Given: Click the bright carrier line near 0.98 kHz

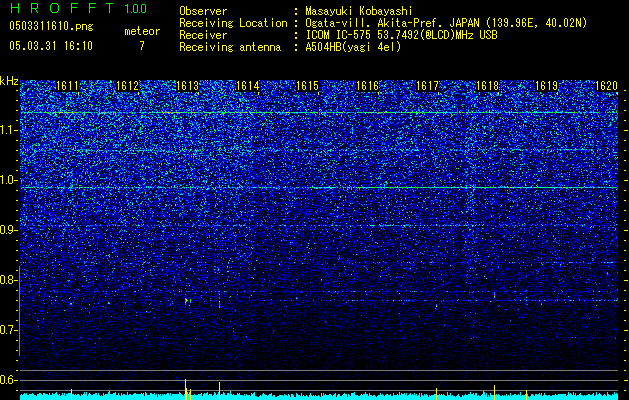Looking at the screenshot, I should pos(319,187).
